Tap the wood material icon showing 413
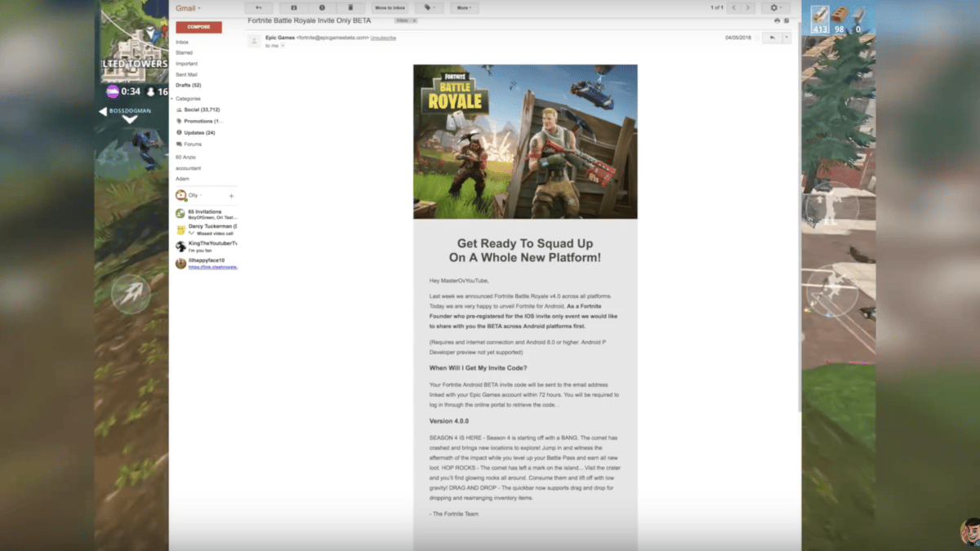The height and width of the screenshot is (551, 980). [x=819, y=19]
